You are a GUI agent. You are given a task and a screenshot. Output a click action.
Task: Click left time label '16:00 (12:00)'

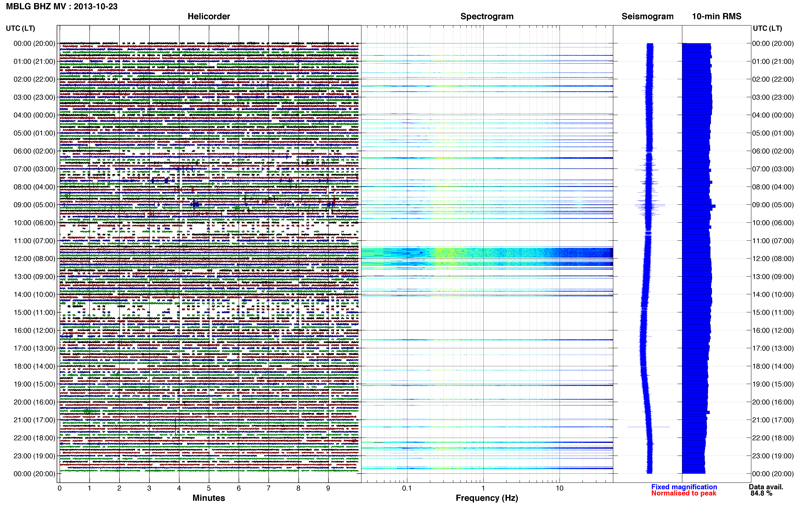tap(34, 330)
